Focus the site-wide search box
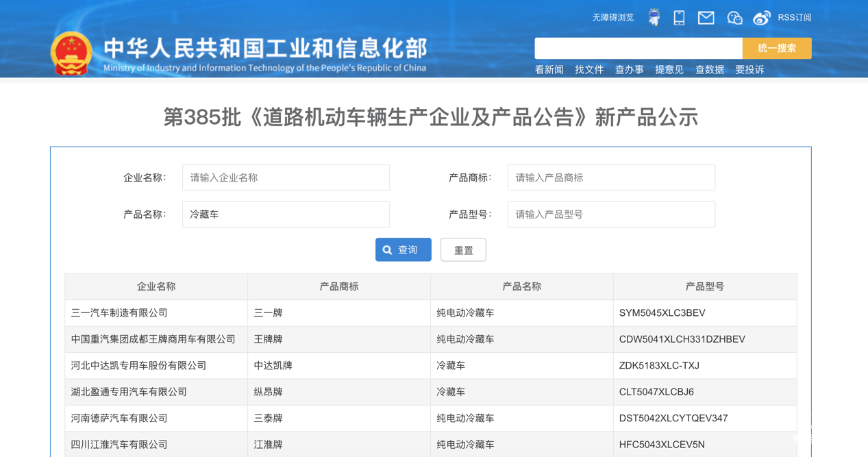This screenshot has height=457, width=868. (638, 48)
